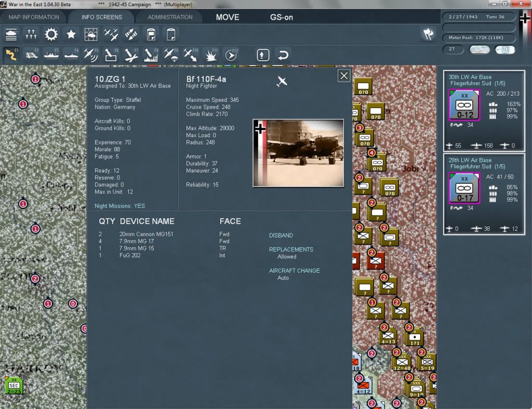Click the snowy weather indicator pill

tap(479, 49)
